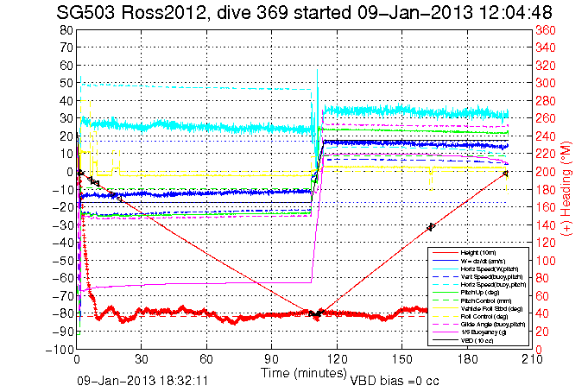Click black VBD legend line sample
The height and width of the screenshot is (392, 588).
pos(446,340)
